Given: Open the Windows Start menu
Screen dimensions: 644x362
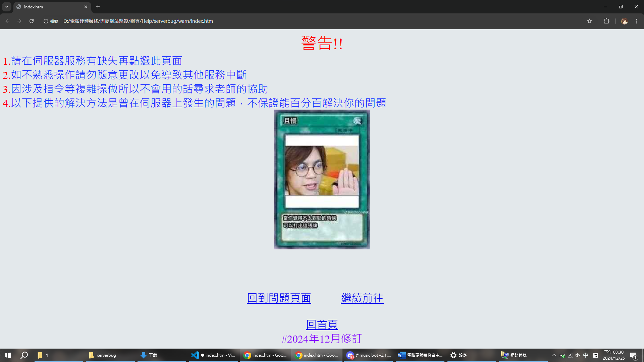Looking at the screenshot, I should [x=8, y=355].
